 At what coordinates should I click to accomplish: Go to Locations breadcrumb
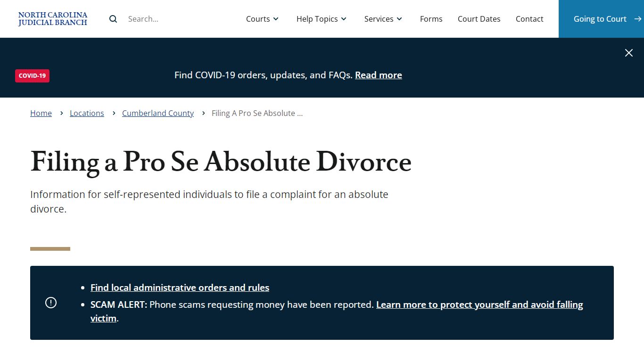[87, 113]
